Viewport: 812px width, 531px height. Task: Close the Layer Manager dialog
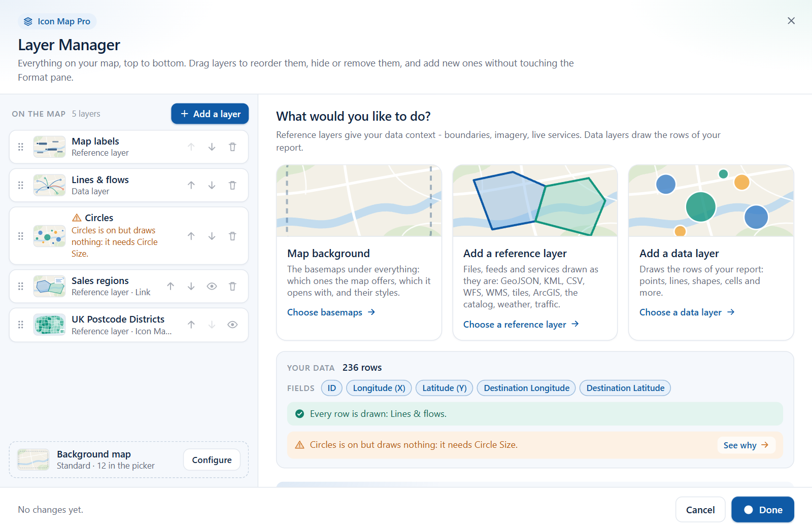tap(791, 21)
